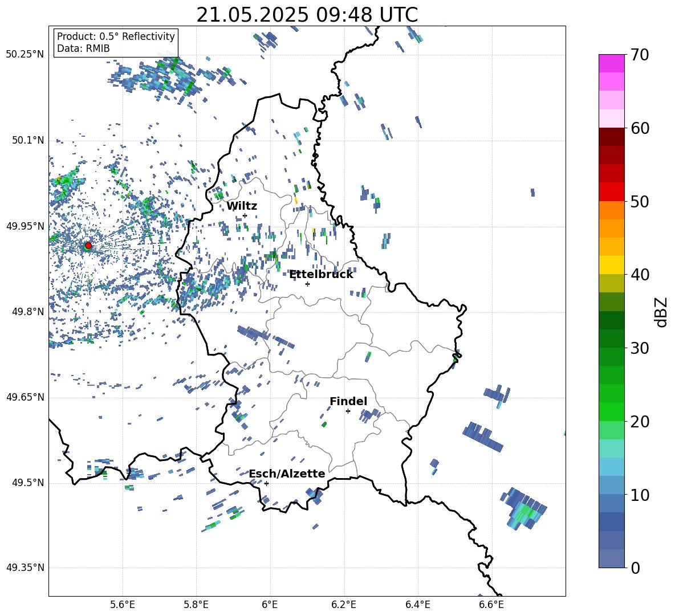Click the Findel station cross marker

(x=348, y=411)
